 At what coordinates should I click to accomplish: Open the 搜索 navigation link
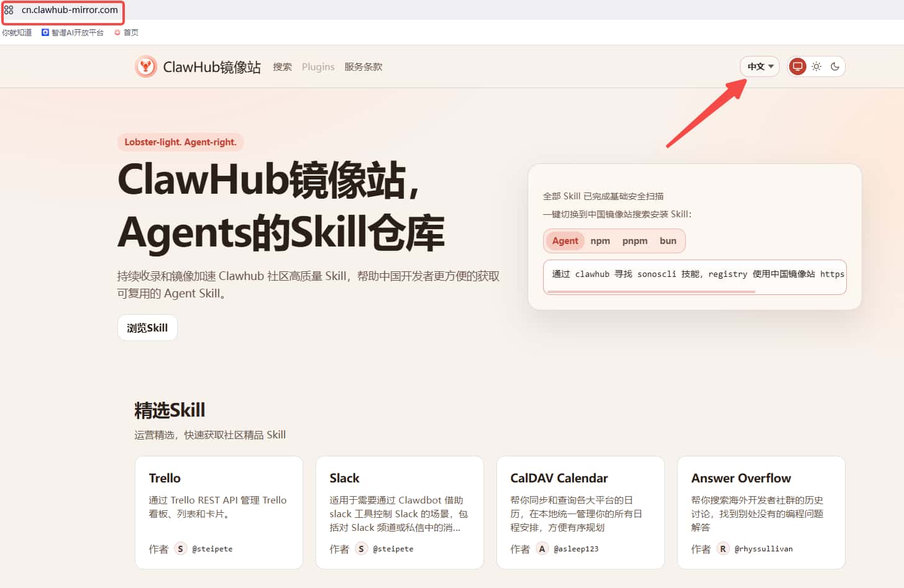pos(282,66)
